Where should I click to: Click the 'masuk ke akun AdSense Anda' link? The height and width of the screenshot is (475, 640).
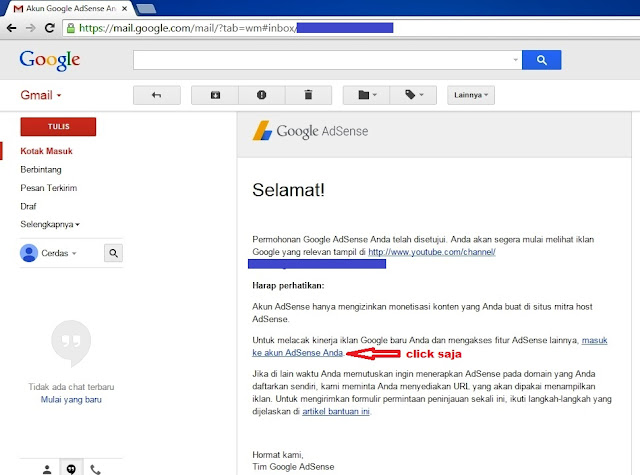[x=298, y=353]
